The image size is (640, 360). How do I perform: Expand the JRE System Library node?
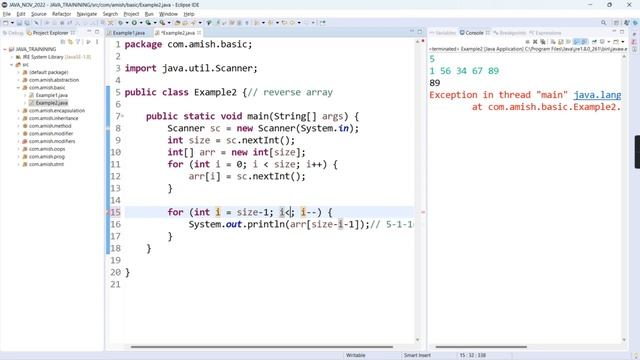[12, 57]
